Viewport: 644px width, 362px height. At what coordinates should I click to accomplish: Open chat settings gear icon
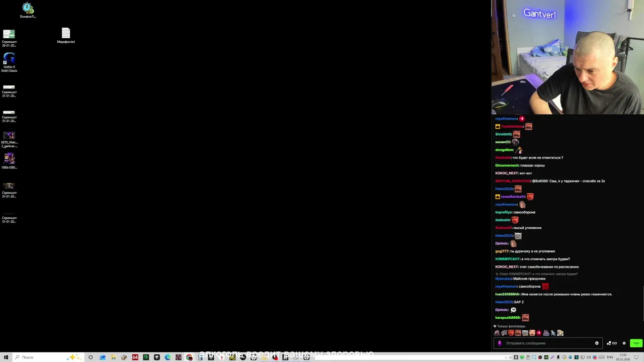click(624, 343)
